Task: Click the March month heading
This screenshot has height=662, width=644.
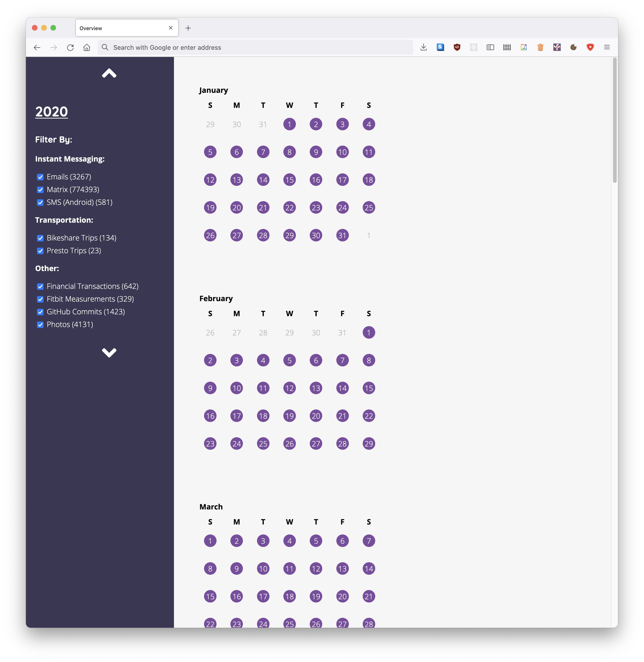Action: coord(211,507)
